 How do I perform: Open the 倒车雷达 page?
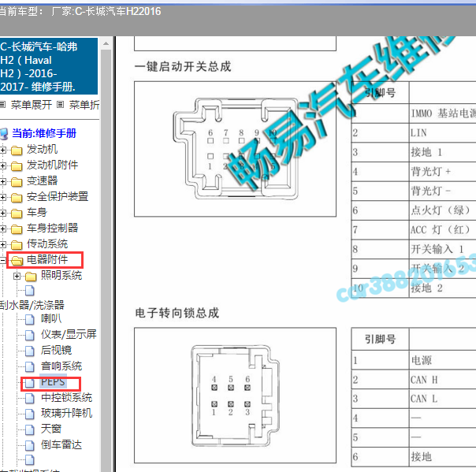pyautogui.click(x=61, y=444)
